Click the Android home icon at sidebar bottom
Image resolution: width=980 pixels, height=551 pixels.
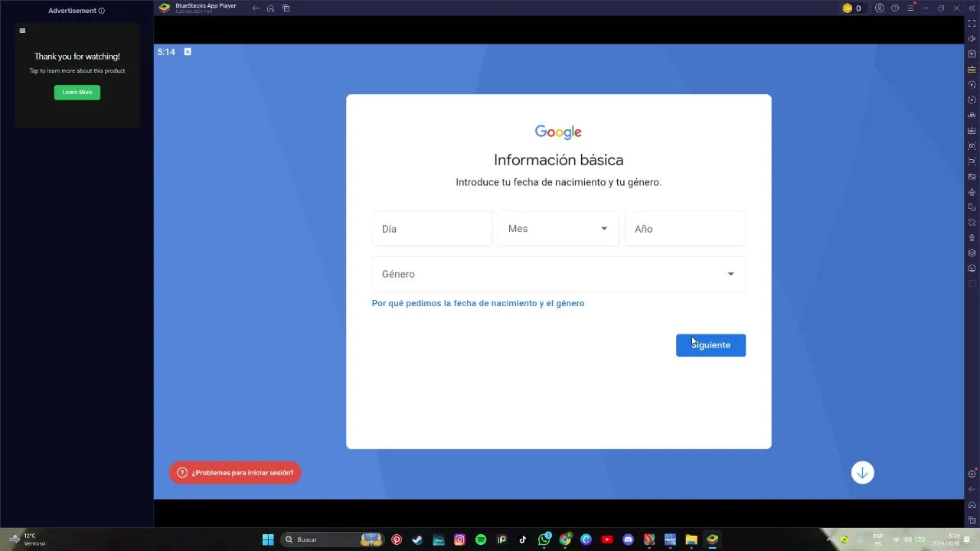(972, 505)
